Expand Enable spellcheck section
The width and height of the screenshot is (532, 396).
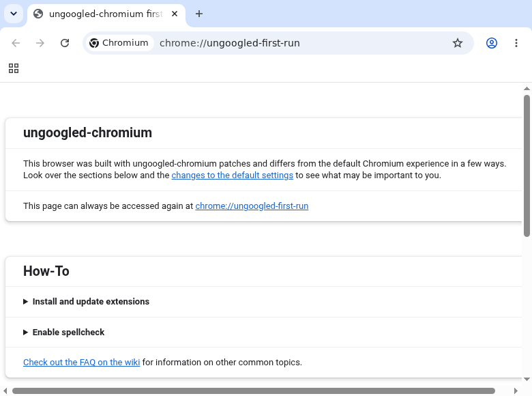pos(64,332)
